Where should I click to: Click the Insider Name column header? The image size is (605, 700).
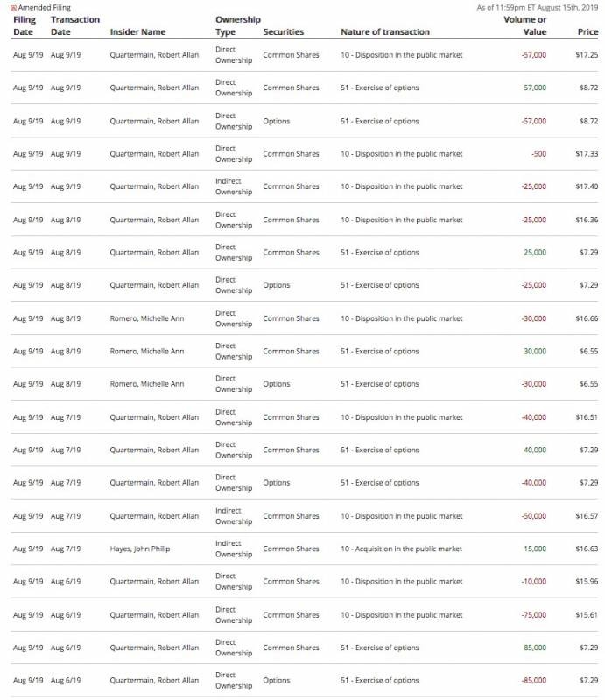tap(137, 32)
